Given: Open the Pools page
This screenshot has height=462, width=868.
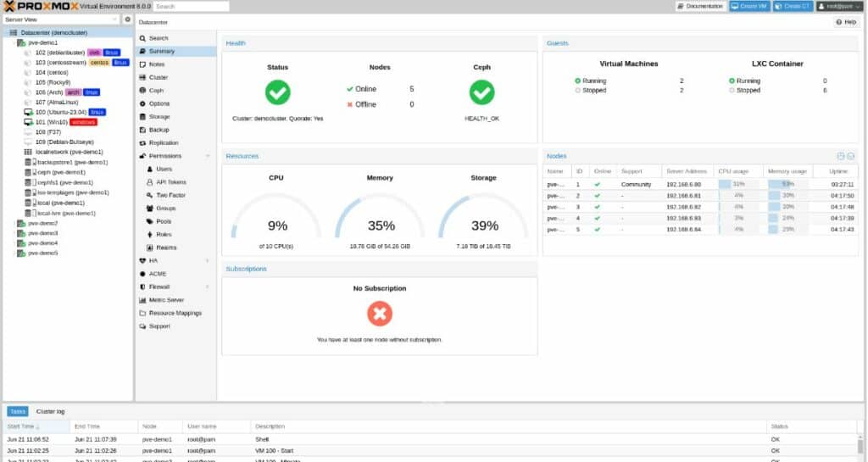Looking at the screenshot, I should click(175, 221).
